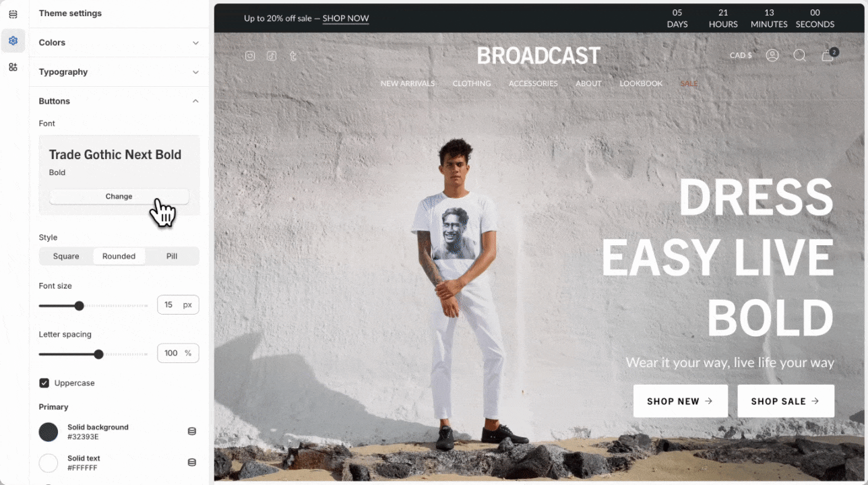Open the Sections icon in left sidebar
Screen dimensions: 868x485
[13, 14]
